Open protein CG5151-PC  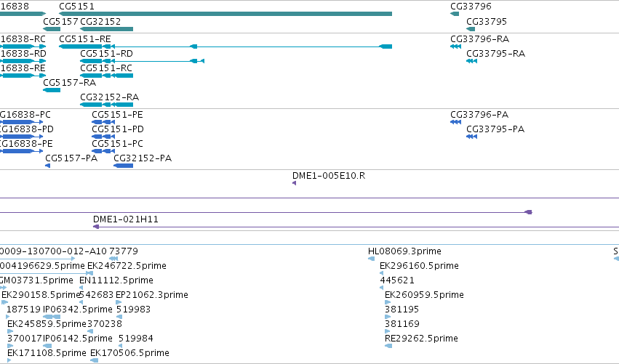(117, 144)
